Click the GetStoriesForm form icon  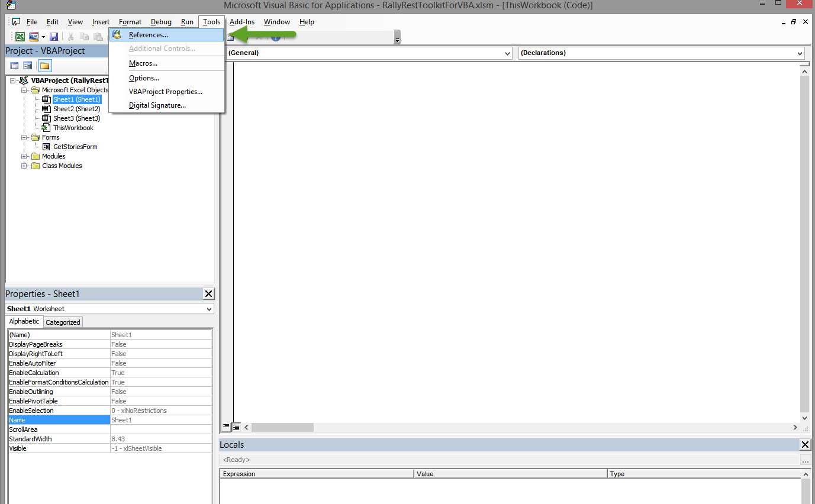coord(47,147)
